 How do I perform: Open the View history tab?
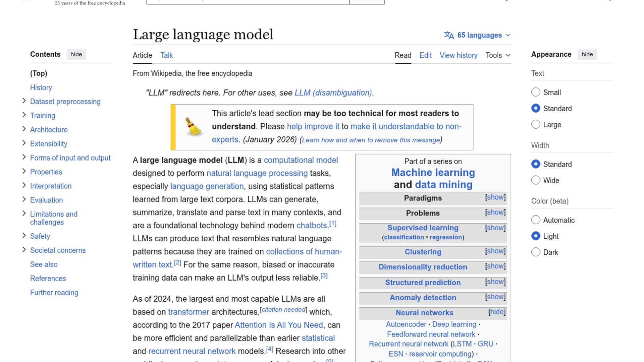tap(458, 55)
